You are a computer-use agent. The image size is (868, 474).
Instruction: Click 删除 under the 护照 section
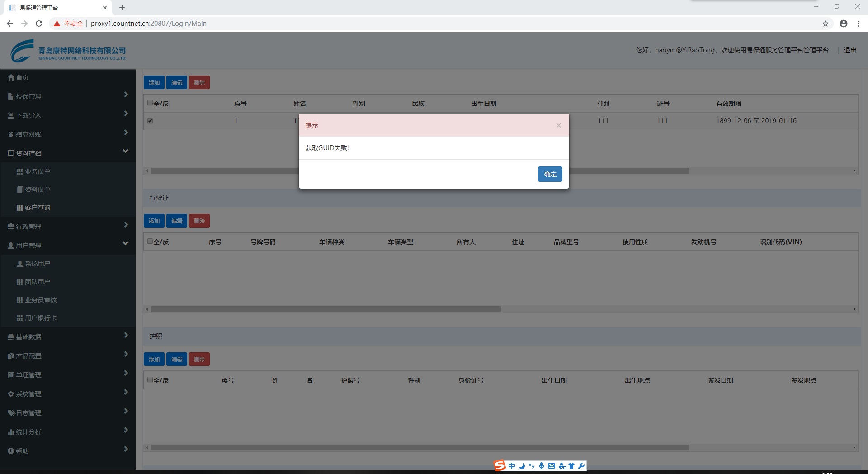coord(199,359)
